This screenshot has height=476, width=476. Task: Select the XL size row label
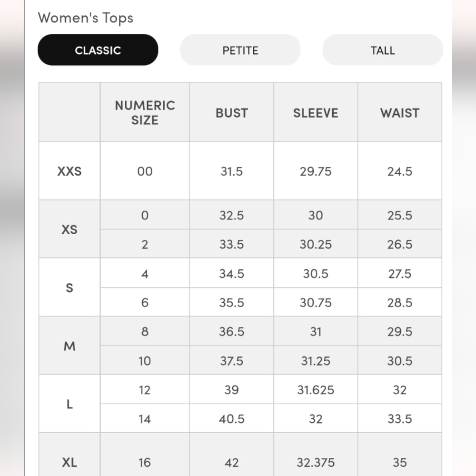pyautogui.click(x=69, y=462)
